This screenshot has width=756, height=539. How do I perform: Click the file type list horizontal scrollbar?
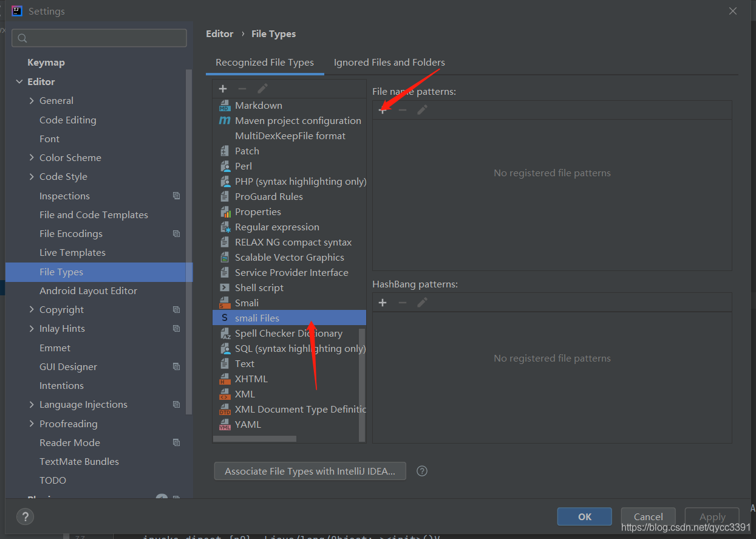coord(255,438)
